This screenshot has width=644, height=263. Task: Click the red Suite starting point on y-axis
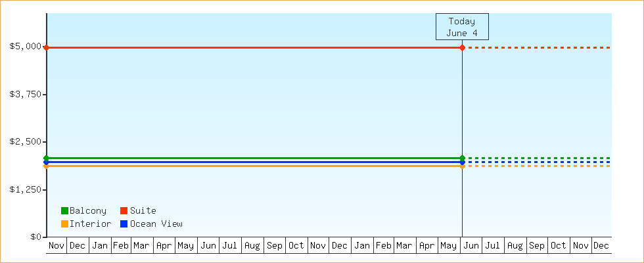click(47, 47)
